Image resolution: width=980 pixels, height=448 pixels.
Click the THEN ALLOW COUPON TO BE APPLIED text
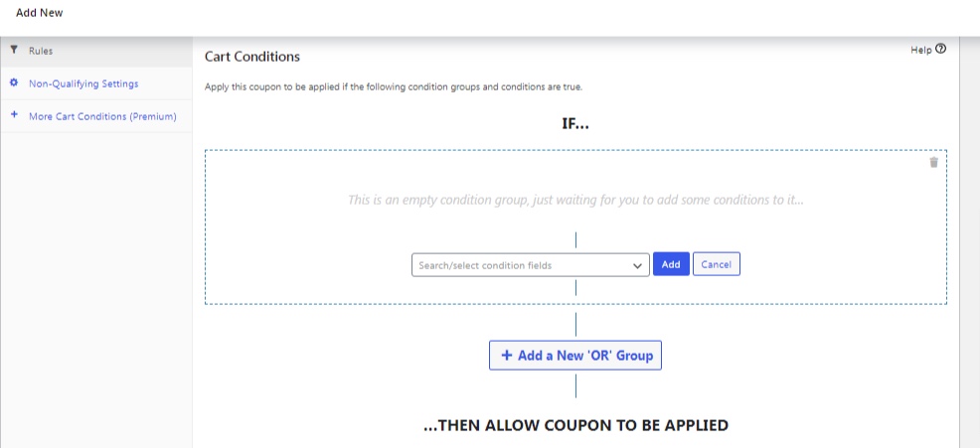tap(575, 425)
